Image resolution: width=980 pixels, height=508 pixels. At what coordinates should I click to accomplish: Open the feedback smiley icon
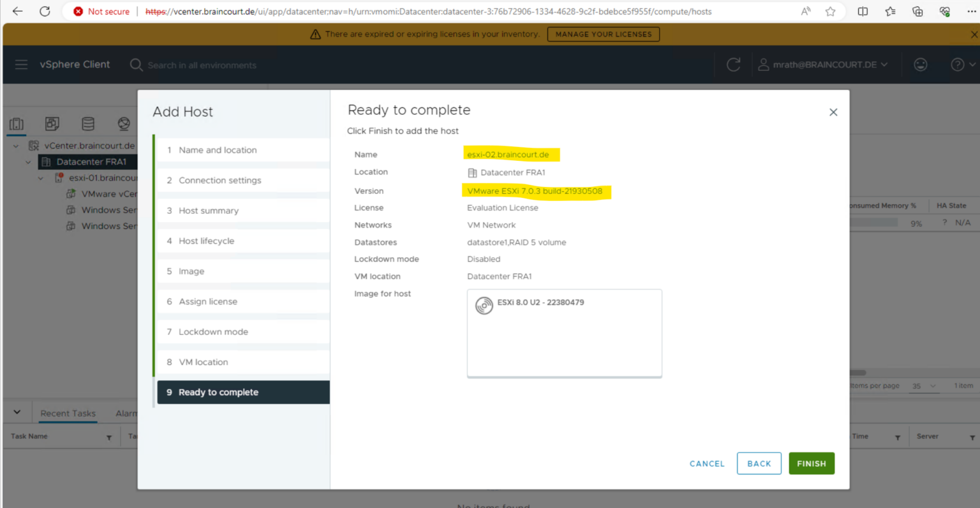click(921, 64)
